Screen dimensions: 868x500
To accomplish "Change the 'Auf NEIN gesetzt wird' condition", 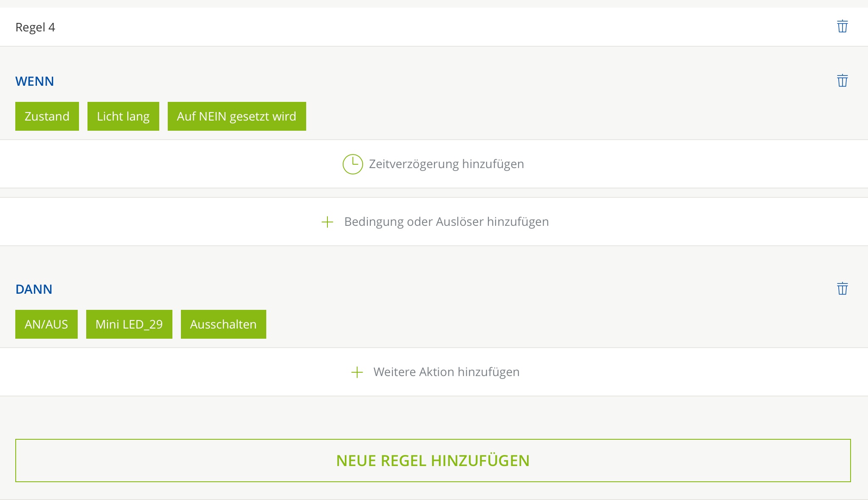I will click(237, 116).
